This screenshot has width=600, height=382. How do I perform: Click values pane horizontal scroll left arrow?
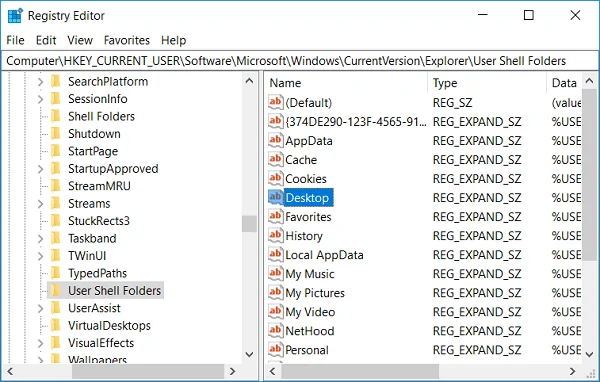[272, 371]
